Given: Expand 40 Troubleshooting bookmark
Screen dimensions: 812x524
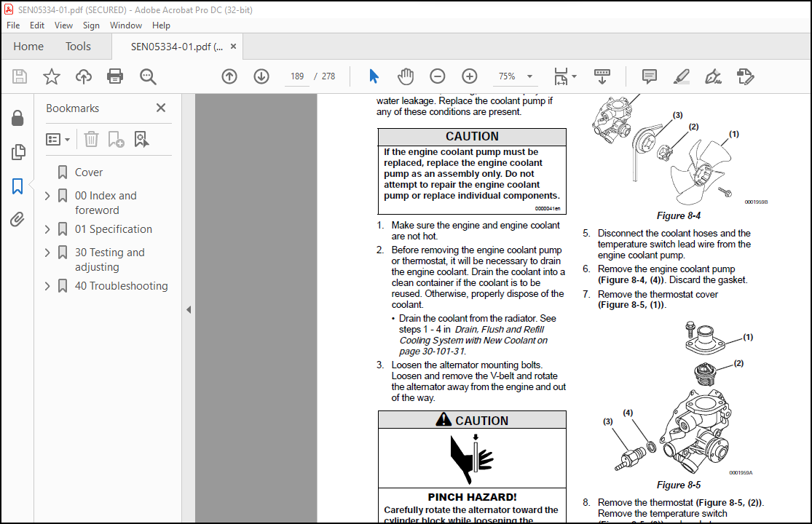Looking at the screenshot, I should tap(47, 286).
